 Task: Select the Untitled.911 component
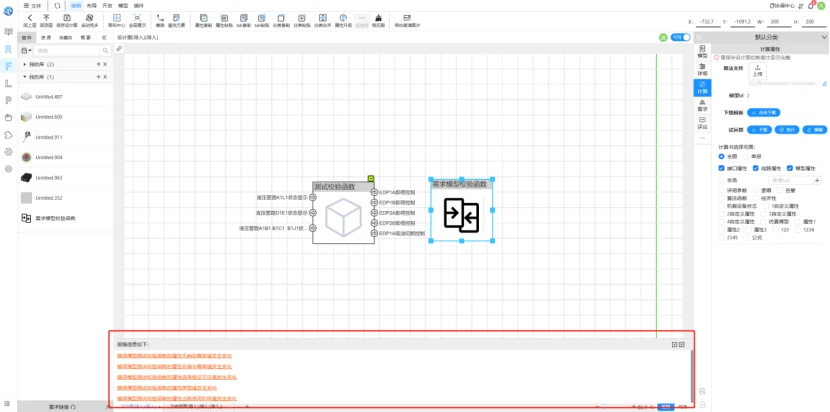[x=65, y=137]
